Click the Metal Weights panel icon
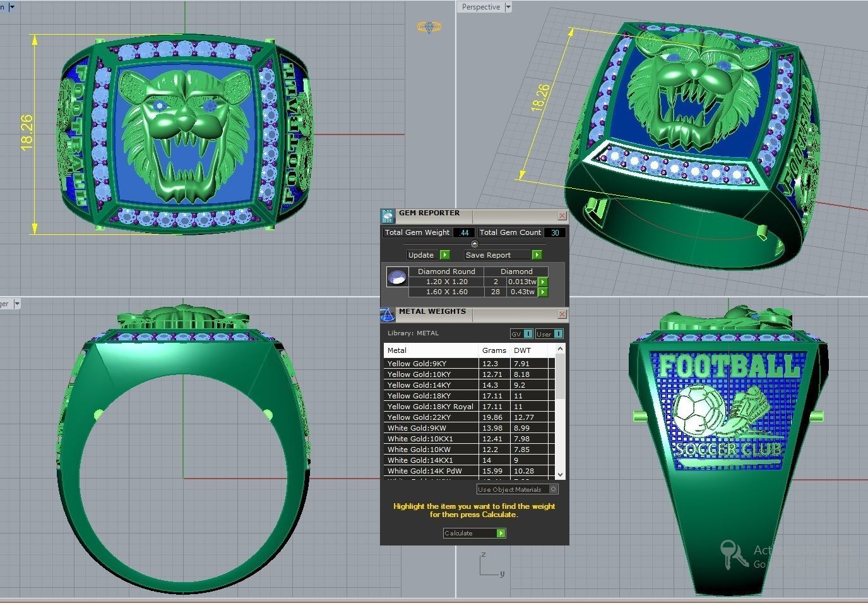868x608 pixels. (388, 314)
